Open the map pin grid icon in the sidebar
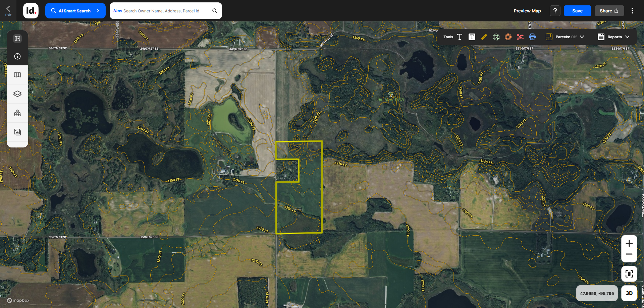This screenshot has height=308, width=644. 17,113
